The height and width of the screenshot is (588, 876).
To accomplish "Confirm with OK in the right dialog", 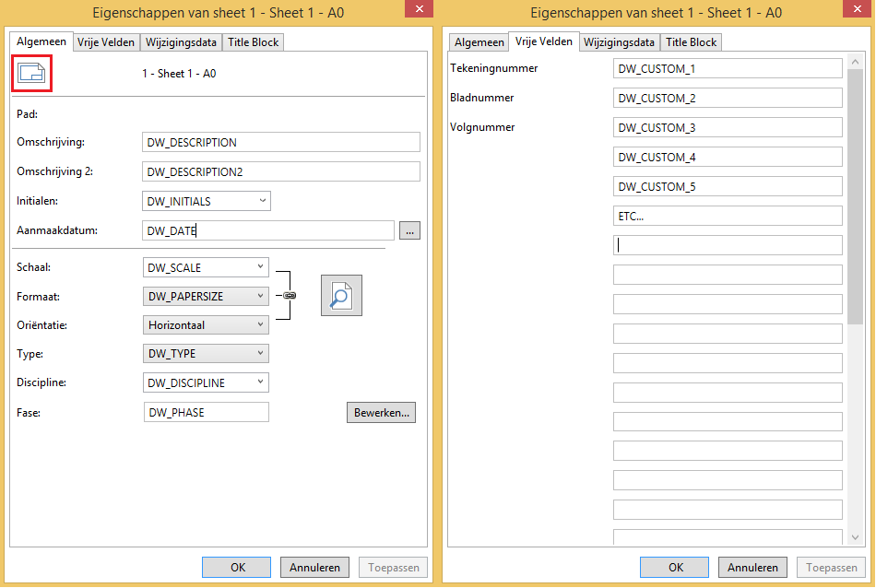I will [675, 568].
